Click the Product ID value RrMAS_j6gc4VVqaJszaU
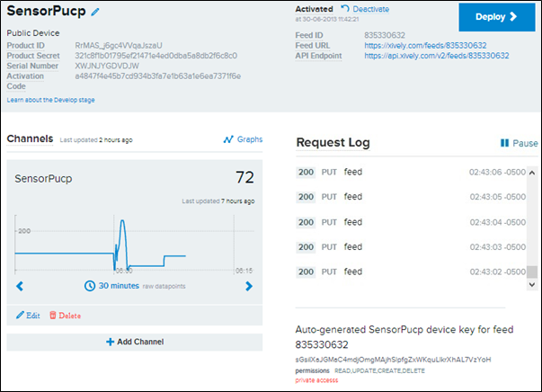 click(x=119, y=46)
